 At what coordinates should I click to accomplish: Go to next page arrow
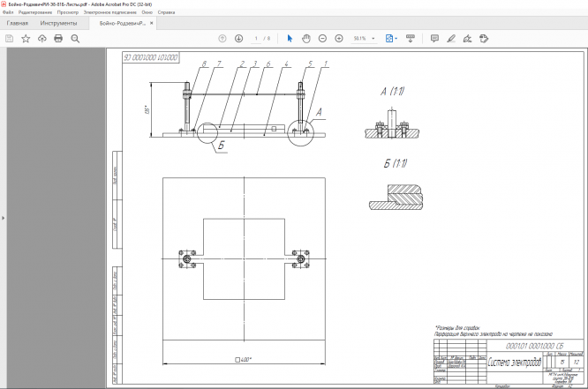pos(238,39)
